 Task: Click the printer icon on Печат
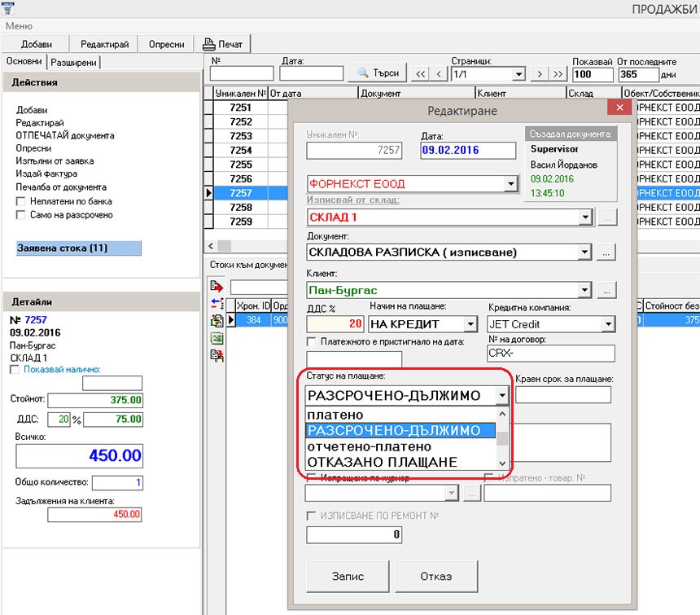[x=209, y=44]
